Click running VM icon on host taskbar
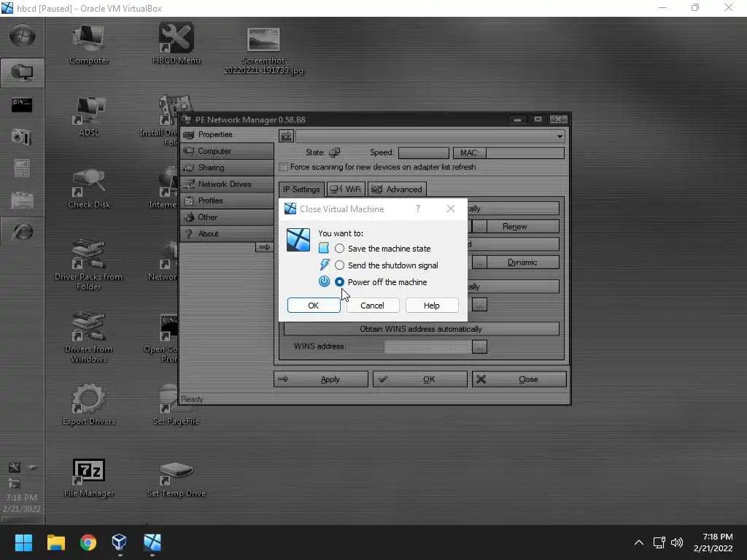 (x=152, y=542)
